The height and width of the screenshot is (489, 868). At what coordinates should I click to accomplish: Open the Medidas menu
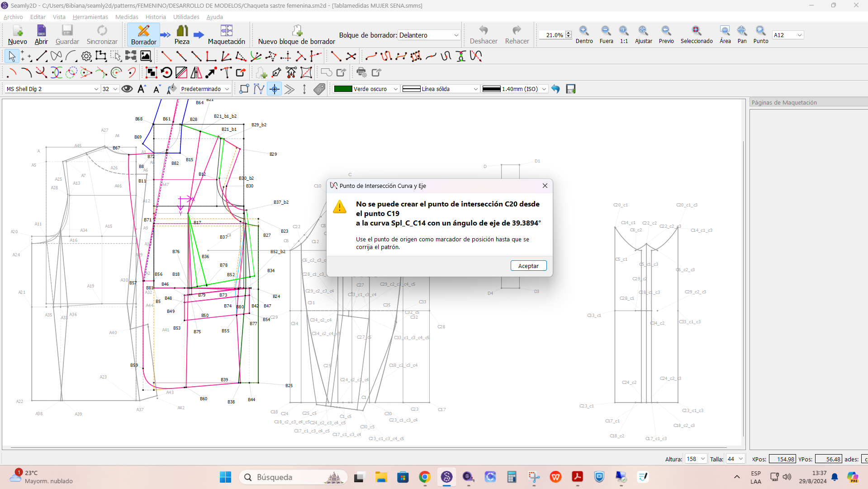127,17
